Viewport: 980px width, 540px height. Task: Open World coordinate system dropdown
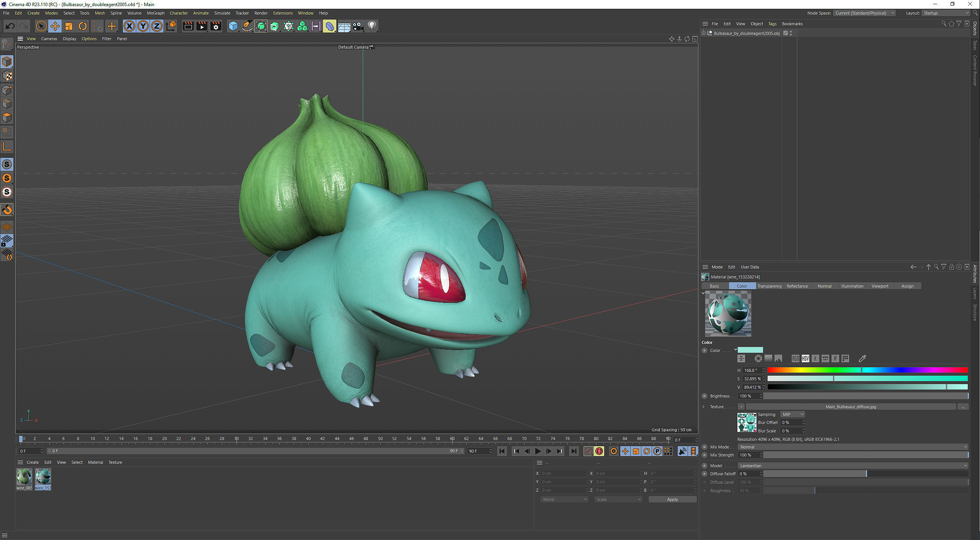(x=564, y=499)
